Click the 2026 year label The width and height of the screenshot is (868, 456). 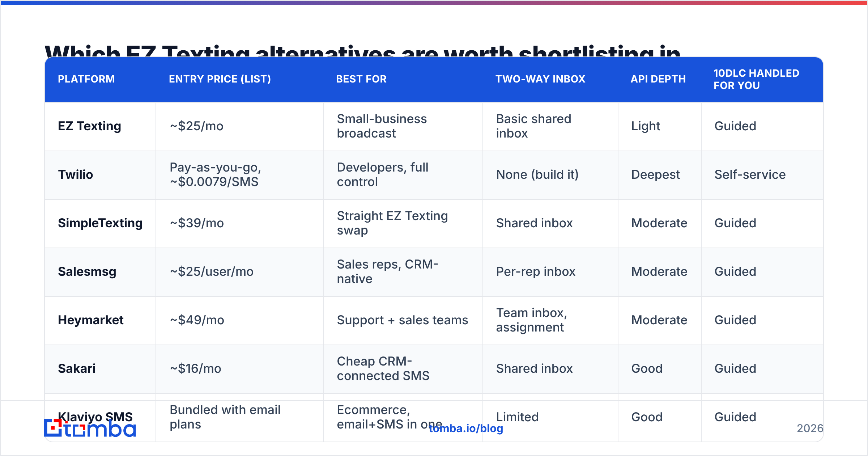[810, 428]
